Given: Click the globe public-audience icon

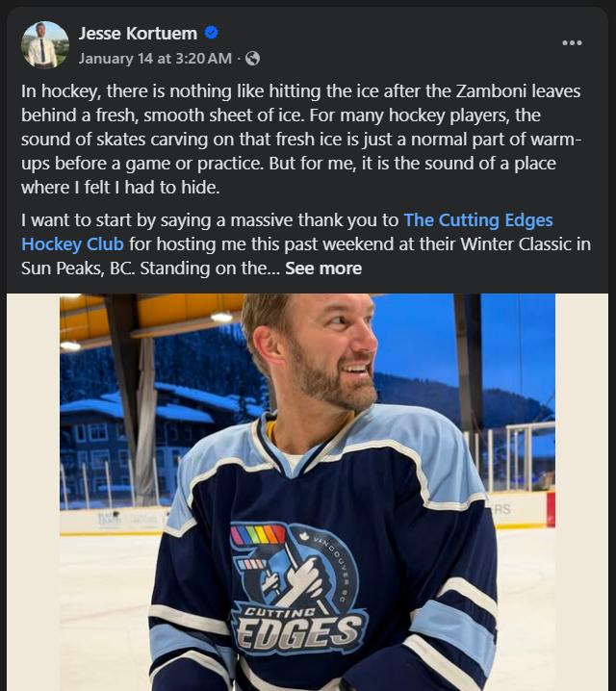Looking at the screenshot, I should (252, 59).
